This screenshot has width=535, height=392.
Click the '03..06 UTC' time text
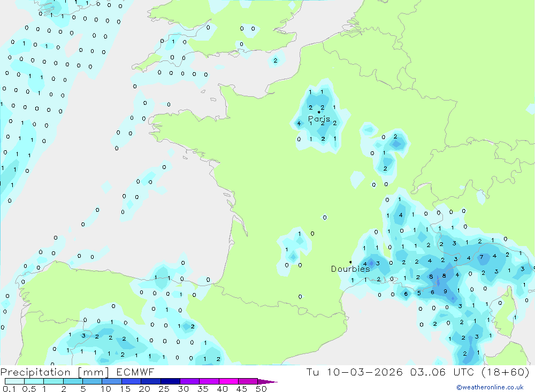pyautogui.click(x=441, y=372)
